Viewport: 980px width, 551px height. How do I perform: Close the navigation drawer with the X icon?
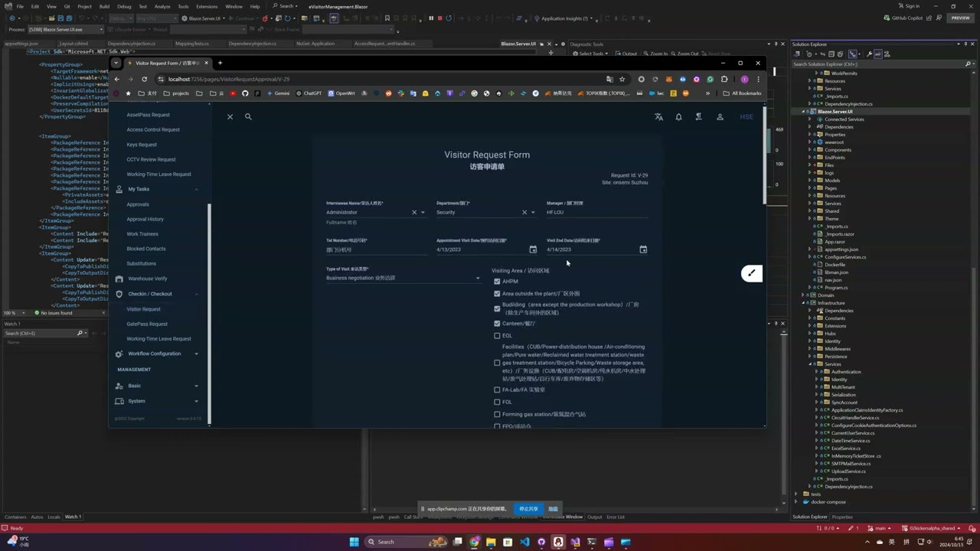point(230,116)
